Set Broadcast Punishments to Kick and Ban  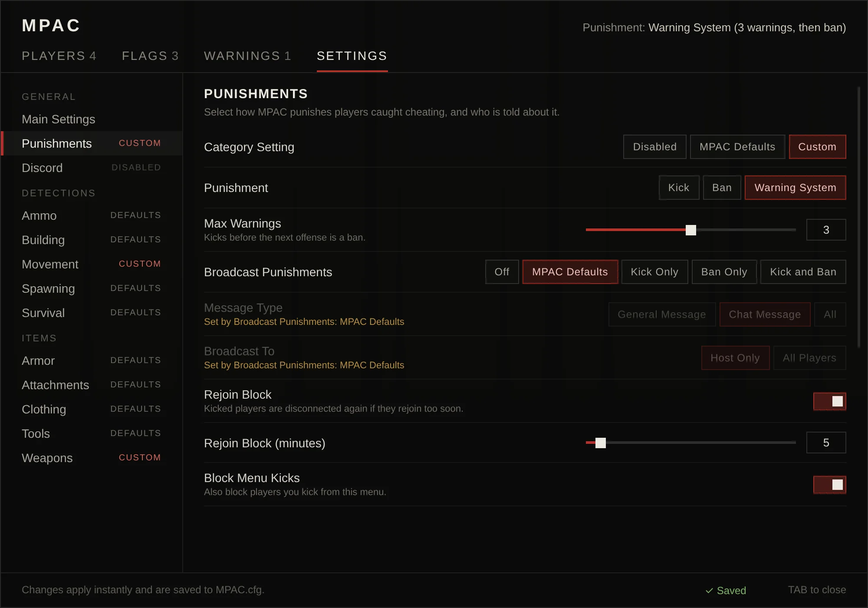click(x=803, y=272)
